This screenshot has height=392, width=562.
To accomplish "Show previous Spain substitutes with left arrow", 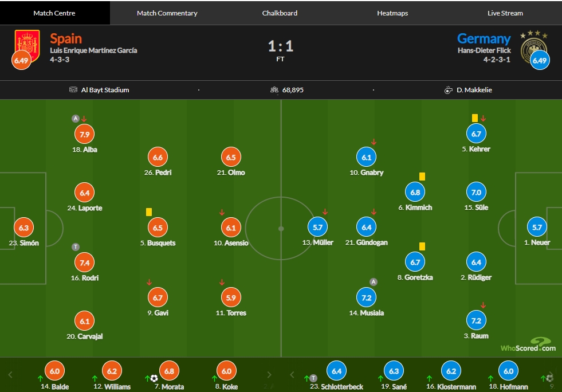I will point(10,375).
